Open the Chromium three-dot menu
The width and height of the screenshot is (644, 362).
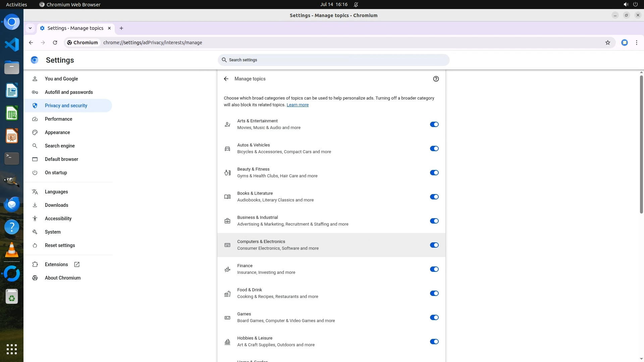(x=636, y=43)
